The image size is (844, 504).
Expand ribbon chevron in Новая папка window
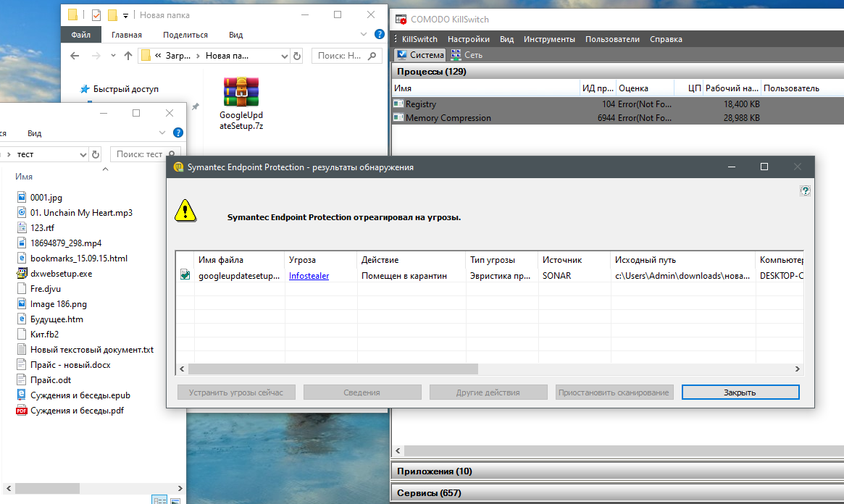click(x=364, y=35)
